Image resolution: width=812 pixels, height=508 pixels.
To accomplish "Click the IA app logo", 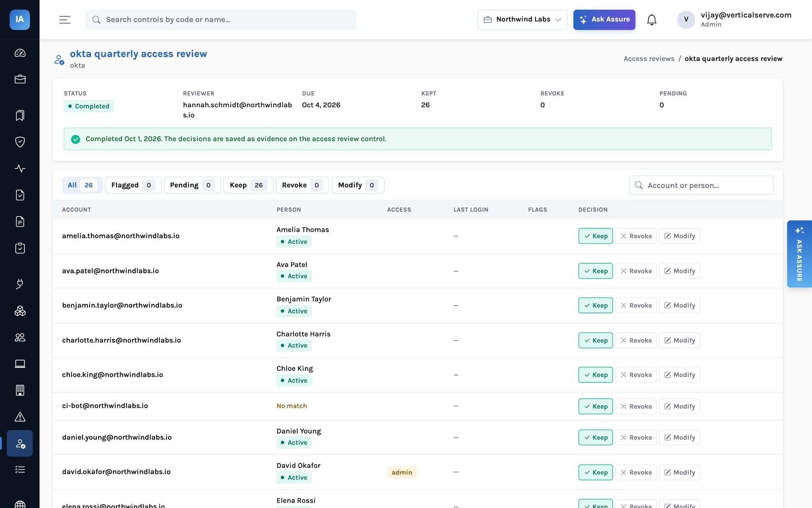I will coord(20,20).
